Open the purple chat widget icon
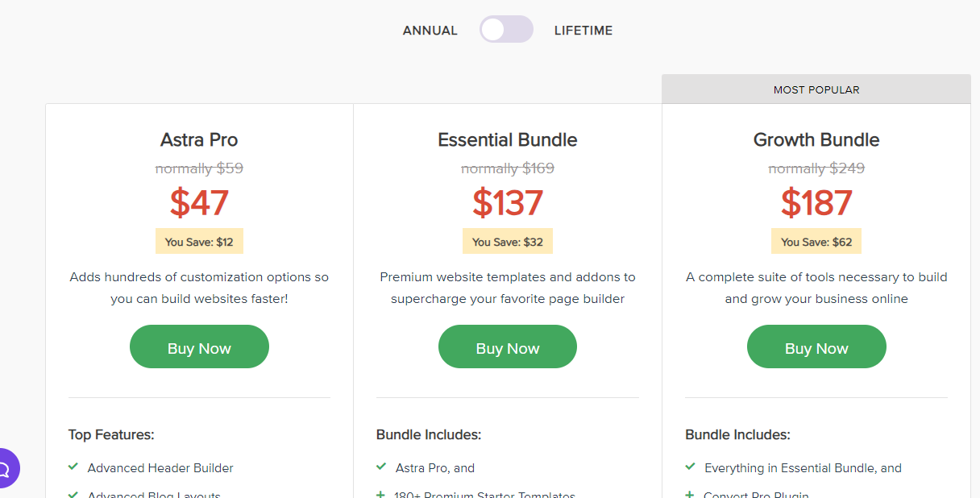Image resolution: width=980 pixels, height=498 pixels. (x=6, y=468)
